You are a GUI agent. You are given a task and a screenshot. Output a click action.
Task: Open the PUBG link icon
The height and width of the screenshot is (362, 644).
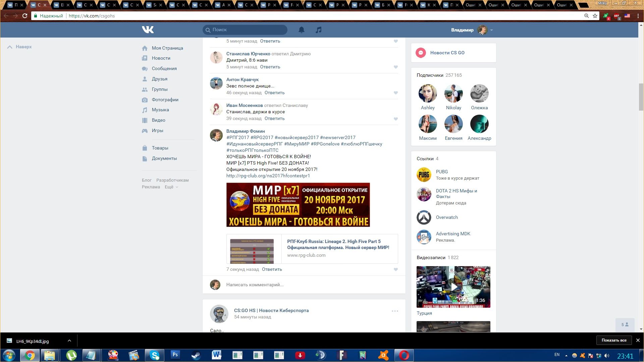424,175
